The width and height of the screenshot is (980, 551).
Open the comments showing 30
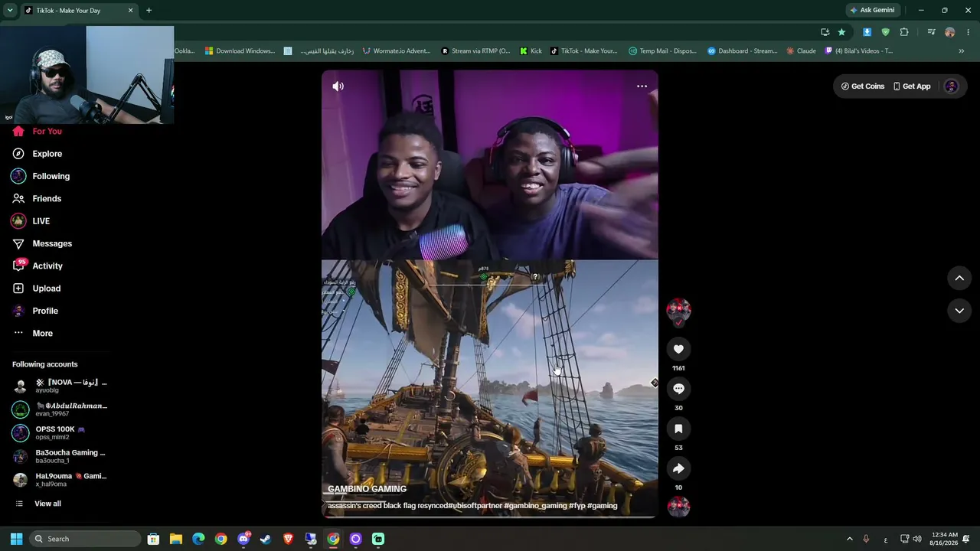(x=678, y=389)
